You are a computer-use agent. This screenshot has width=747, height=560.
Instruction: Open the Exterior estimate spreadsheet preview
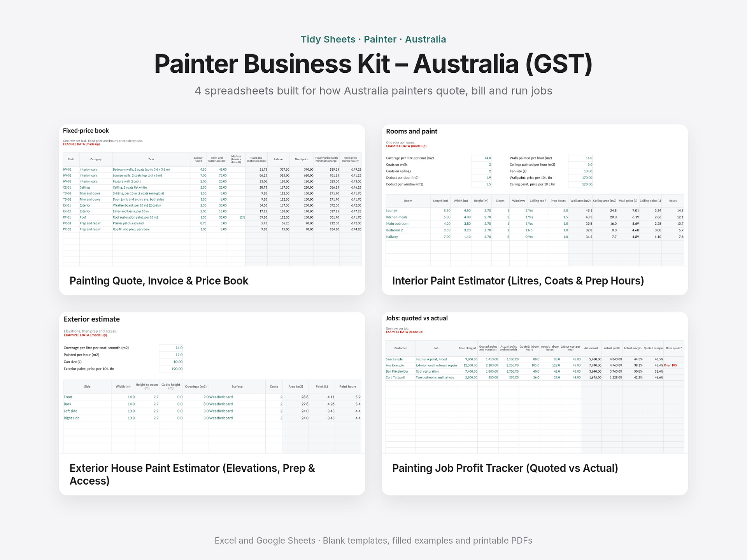[x=212, y=383]
